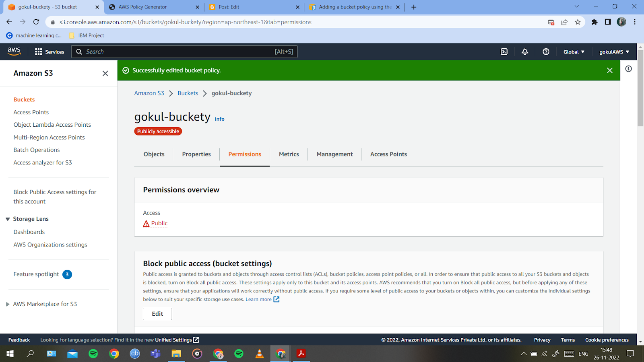Open the AWS notifications bell

[x=525, y=51]
